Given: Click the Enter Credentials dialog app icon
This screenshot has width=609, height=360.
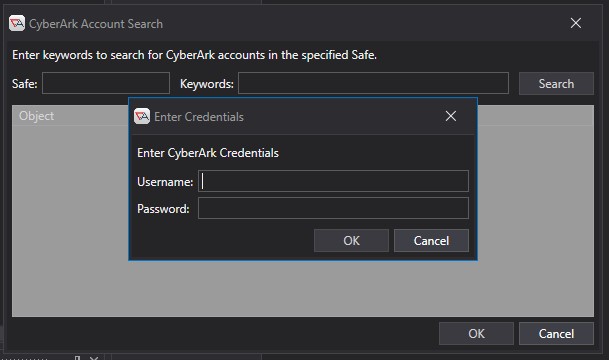Looking at the screenshot, I should click(x=142, y=116).
